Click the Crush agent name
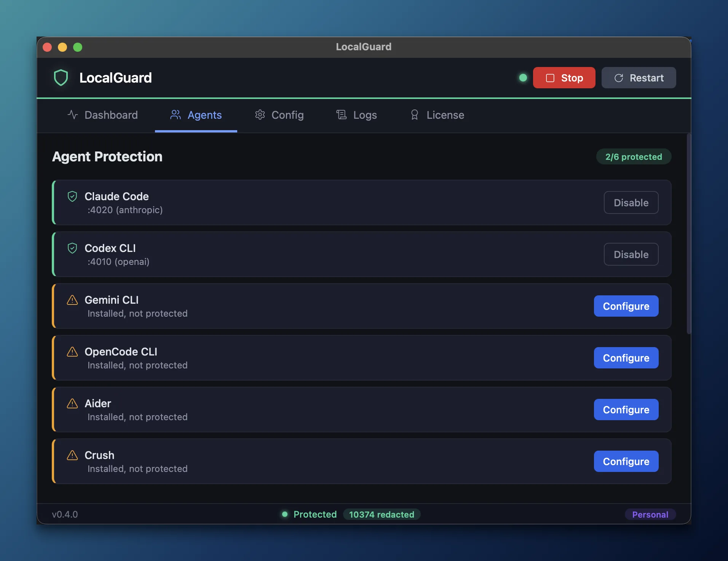This screenshot has width=728, height=561. [99, 455]
